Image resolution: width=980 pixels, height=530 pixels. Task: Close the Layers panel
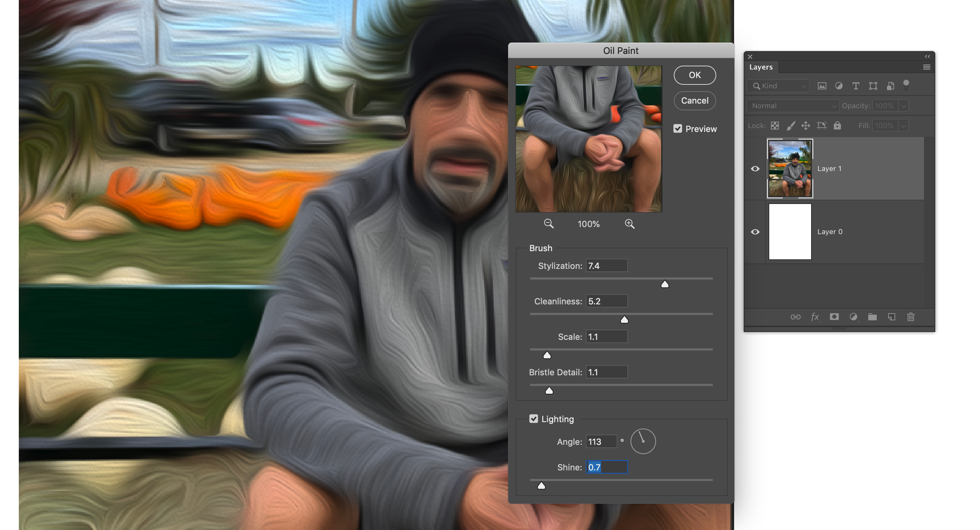coord(750,57)
